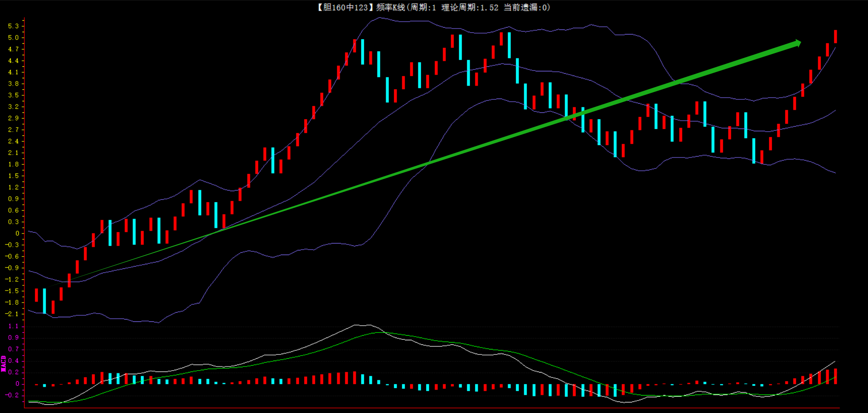Image resolution: width=868 pixels, height=413 pixels.
Task: Click the -0.2 value on MACD axis
Action: tap(12, 395)
